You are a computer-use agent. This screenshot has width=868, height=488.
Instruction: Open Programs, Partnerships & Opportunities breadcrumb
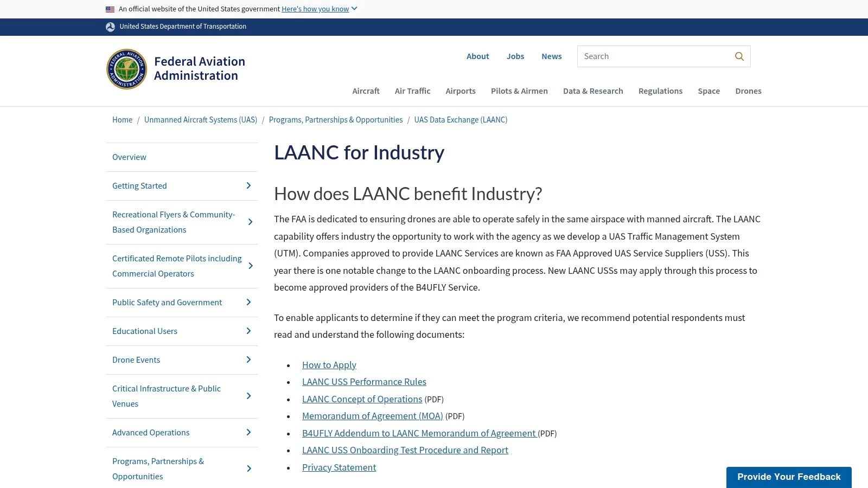[x=336, y=120]
